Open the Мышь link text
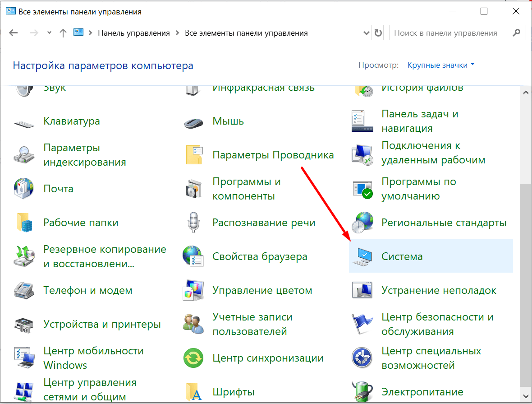This screenshot has width=532, height=404. [228, 121]
